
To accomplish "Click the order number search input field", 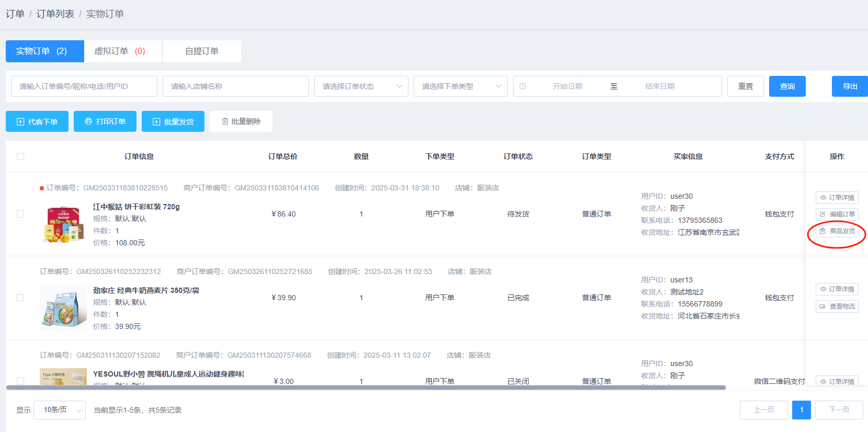I will [x=84, y=86].
